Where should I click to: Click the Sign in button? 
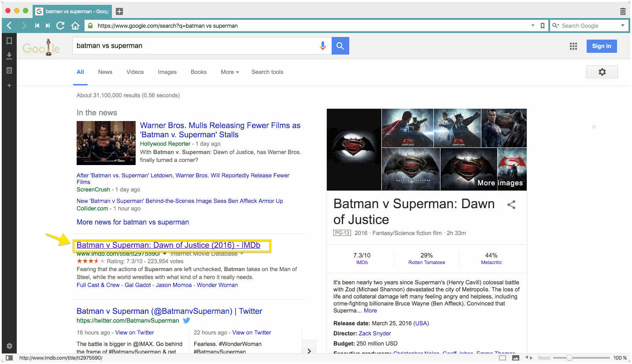(602, 46)
